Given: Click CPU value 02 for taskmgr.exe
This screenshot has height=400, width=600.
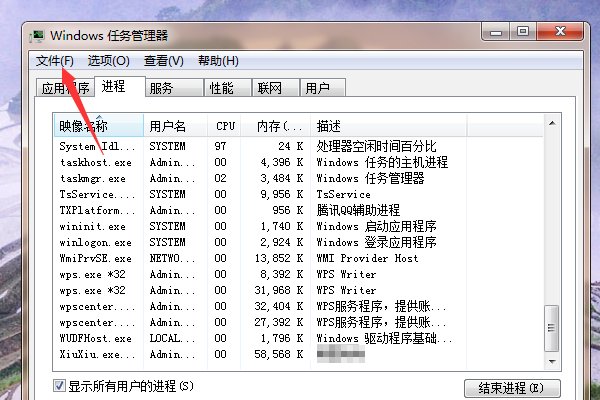Looking at the screenshot, I should click(220, 178).
